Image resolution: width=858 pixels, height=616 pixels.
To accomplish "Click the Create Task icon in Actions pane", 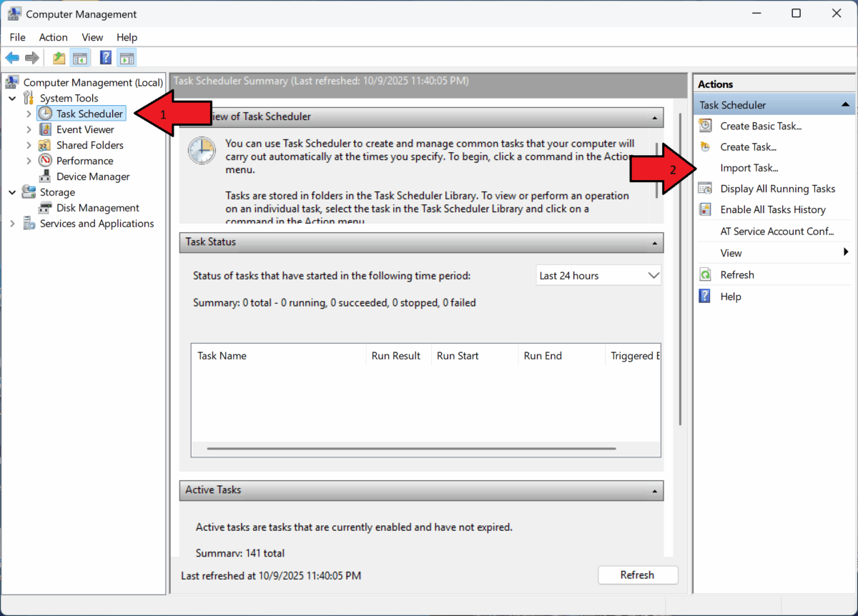I will tap(704, 146).
